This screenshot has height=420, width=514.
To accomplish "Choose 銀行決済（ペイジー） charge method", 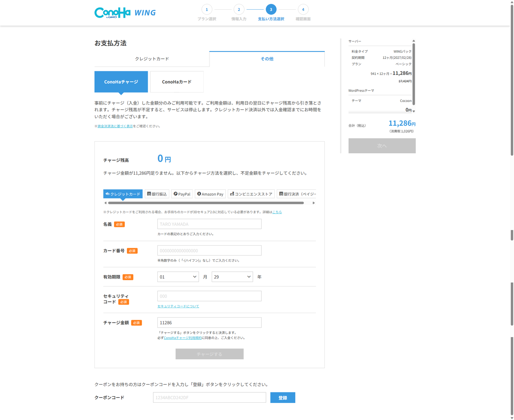I will point(297,194).
